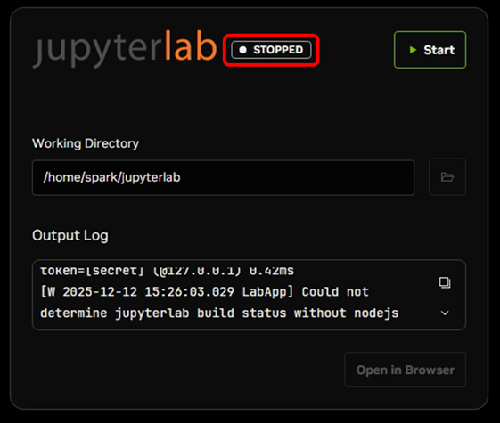Click the Start button to launch JupyterLab
This screenshot has height=423, width=500.
click(430, 50)
